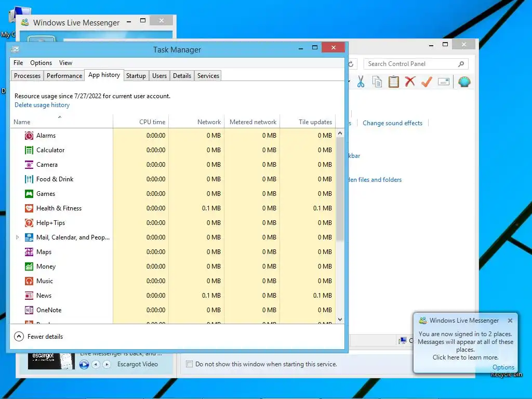
Task: Click the Windows Live Messenger title bar icon
Action: point(25,23)
